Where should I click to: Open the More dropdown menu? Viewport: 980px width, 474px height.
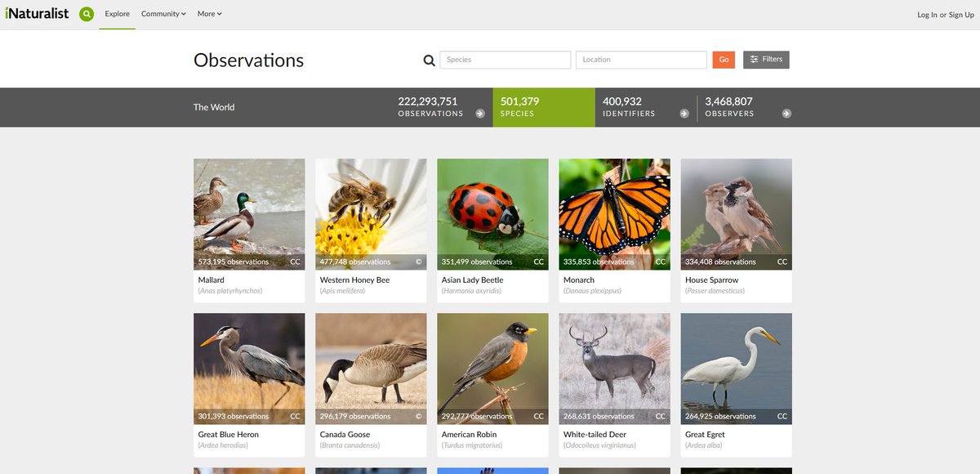209,14
